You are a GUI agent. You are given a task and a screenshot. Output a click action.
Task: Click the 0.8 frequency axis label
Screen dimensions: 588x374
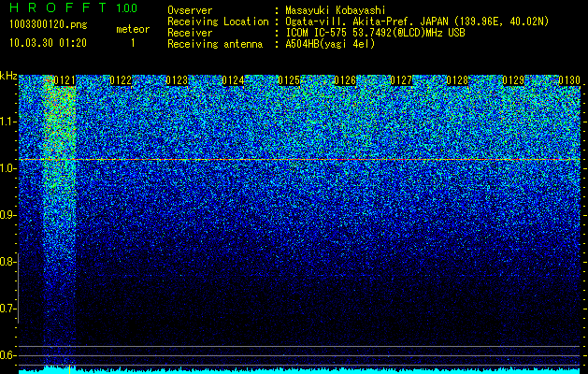click(7, 262)
